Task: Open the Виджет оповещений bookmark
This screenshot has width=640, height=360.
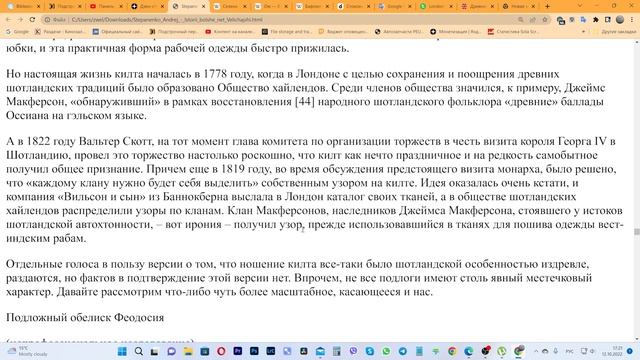Action: (x=343, y=31)
